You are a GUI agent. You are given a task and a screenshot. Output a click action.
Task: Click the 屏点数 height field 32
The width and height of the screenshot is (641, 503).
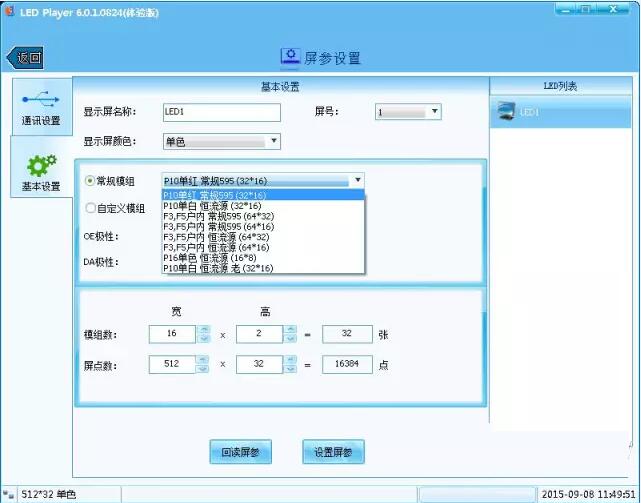[259, 364]
